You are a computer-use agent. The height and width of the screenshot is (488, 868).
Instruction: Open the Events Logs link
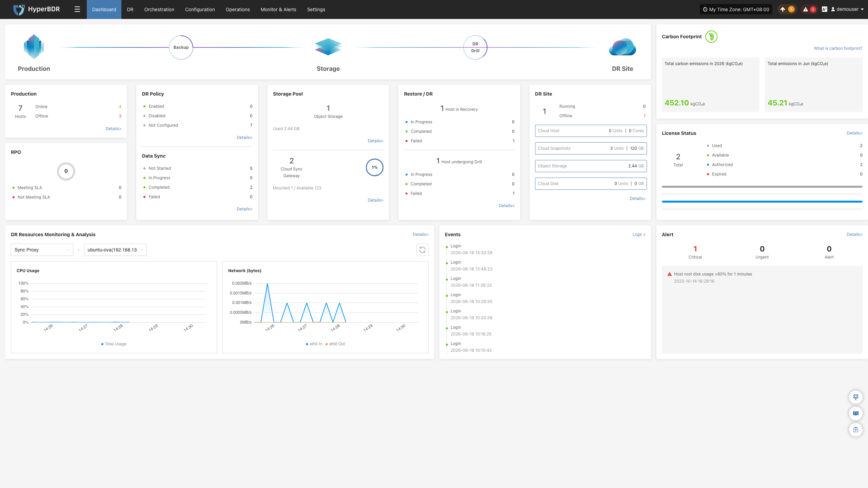(x=639, y=235)
